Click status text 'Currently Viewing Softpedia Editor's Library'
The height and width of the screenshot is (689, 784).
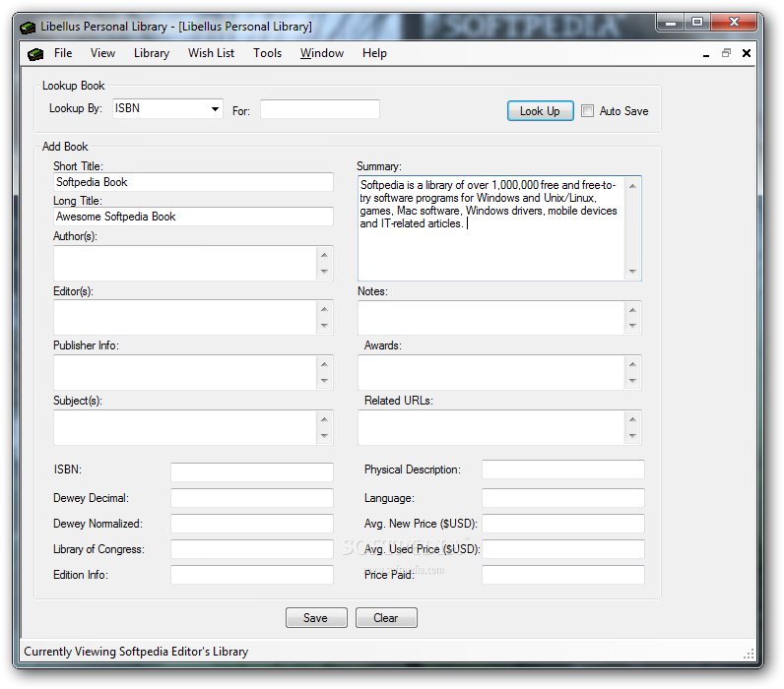pyautogui.click(x=136, y=652)
